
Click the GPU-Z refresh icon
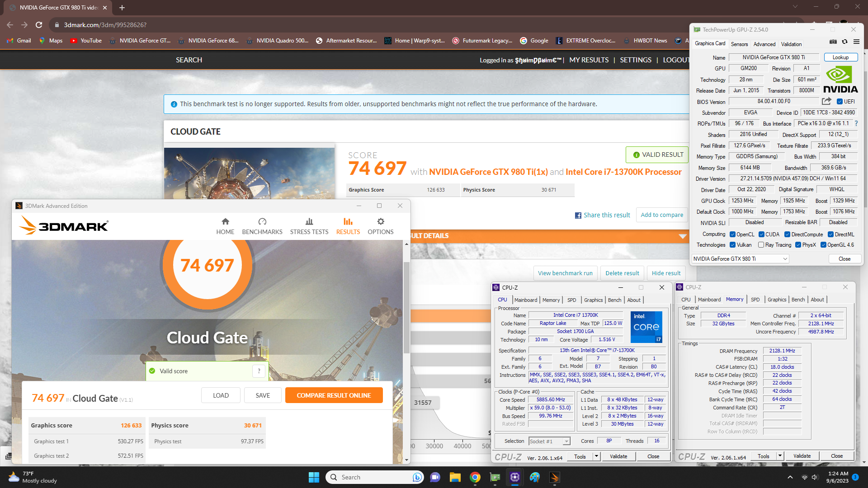coord(844,42)
